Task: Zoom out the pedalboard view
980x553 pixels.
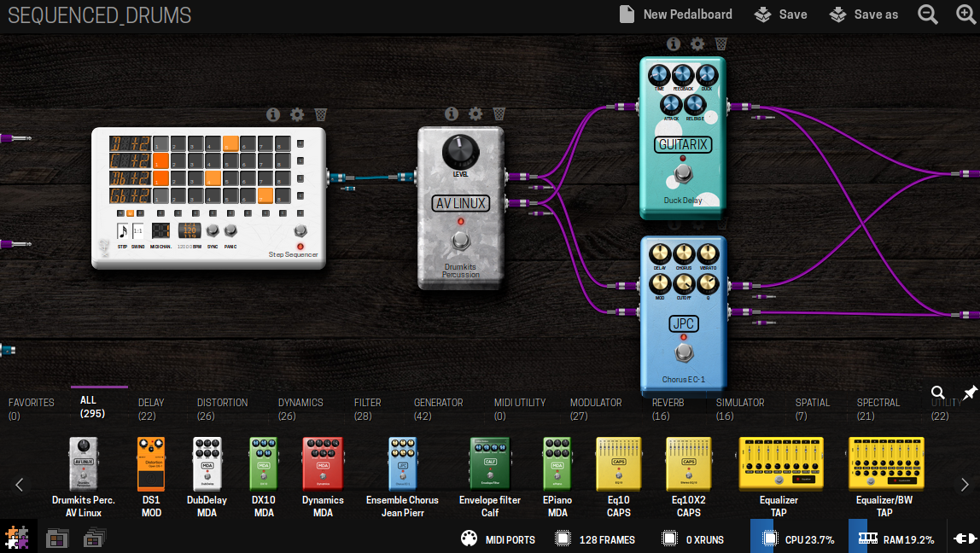Action: coord(928,15)
